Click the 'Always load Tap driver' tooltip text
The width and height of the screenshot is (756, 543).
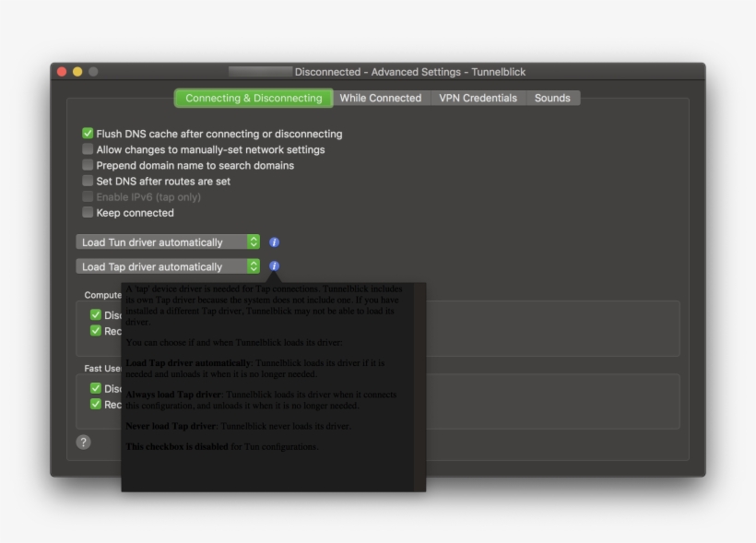(173, 395)
